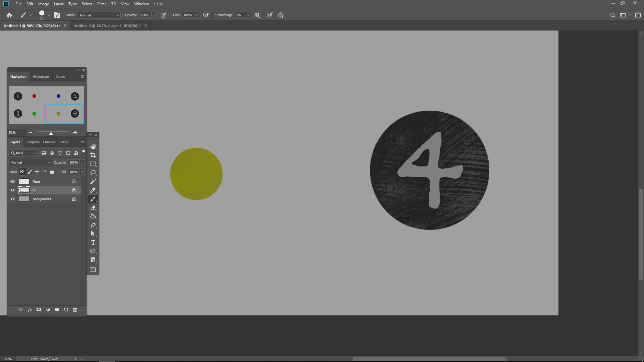Select the Crop tool
Viewport: 644px width, 362px height.
93,155
